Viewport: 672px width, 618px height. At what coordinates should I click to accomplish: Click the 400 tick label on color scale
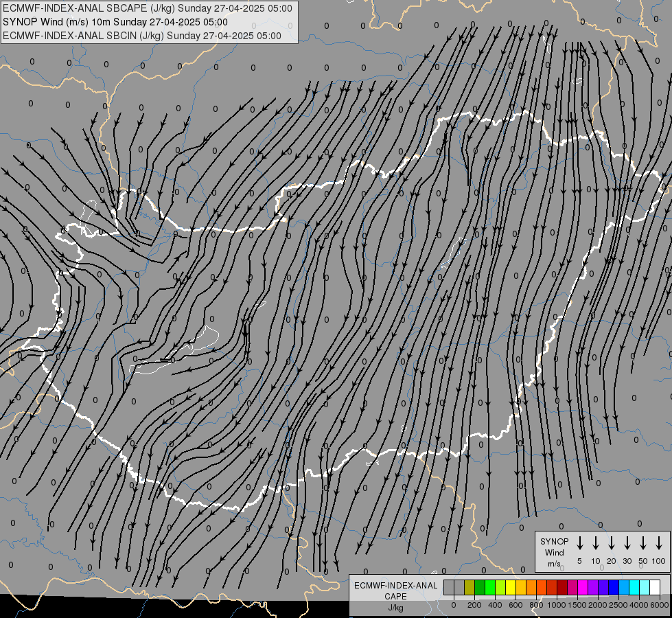click(x=495, y=605)
